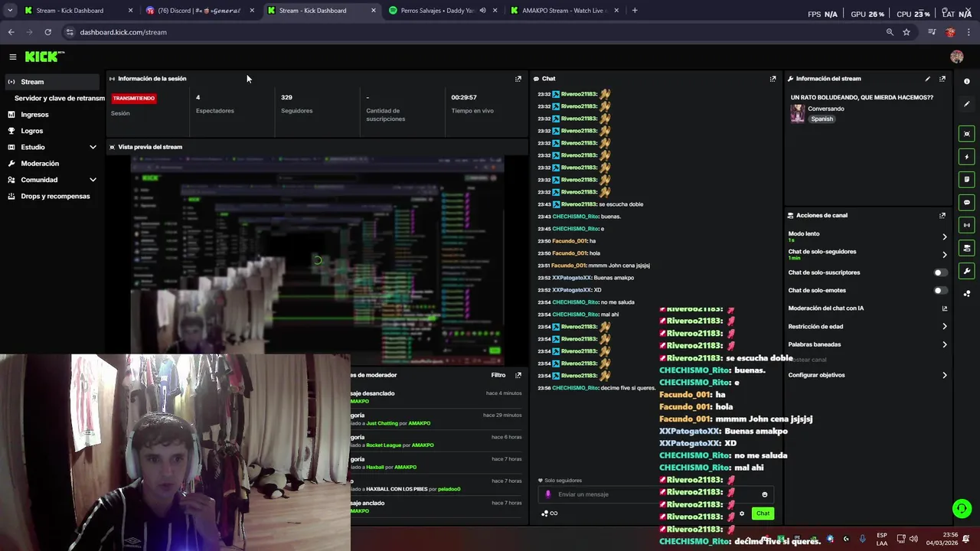Click the Haxball category link in moderator log
980x551 pixels.
(x=375, y=468)
